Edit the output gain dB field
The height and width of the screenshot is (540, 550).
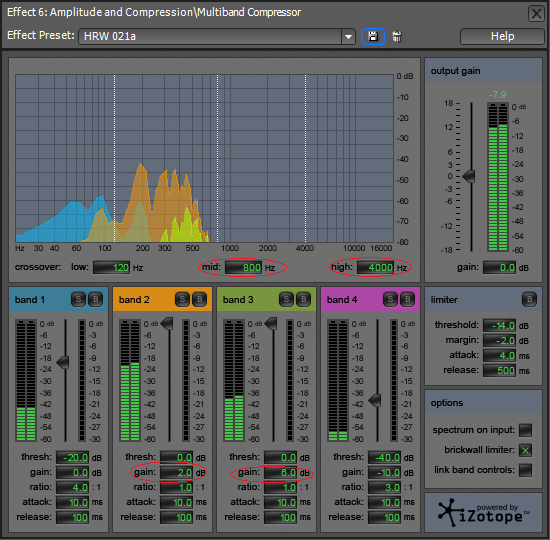pyautogui.click(x=499, y=267)
